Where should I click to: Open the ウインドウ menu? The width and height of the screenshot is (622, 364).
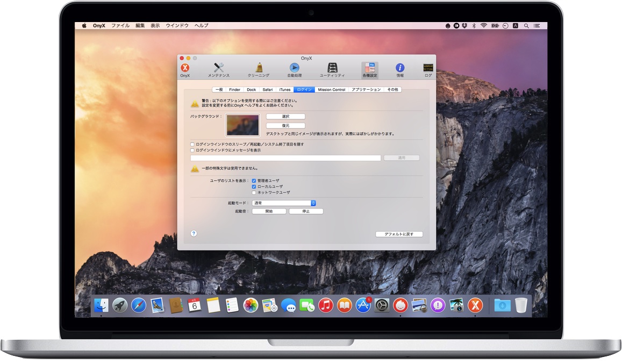click(177, 25)
